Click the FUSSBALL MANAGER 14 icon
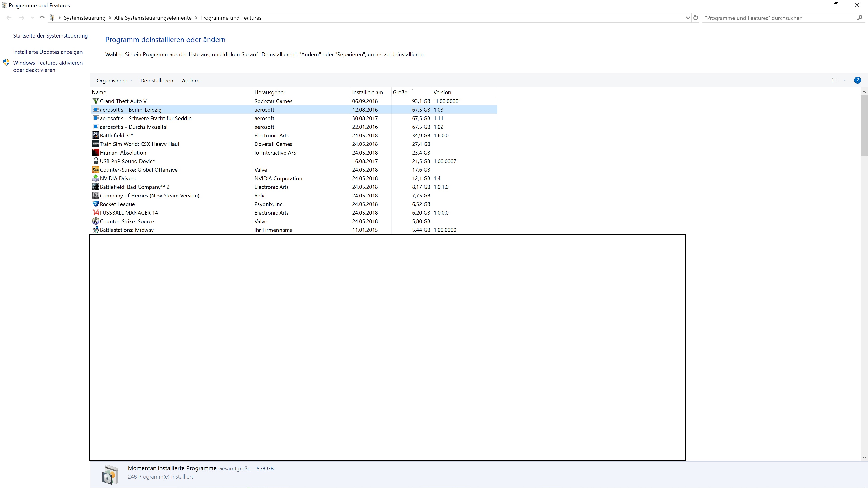868x488 pixels. click(96, 213)
